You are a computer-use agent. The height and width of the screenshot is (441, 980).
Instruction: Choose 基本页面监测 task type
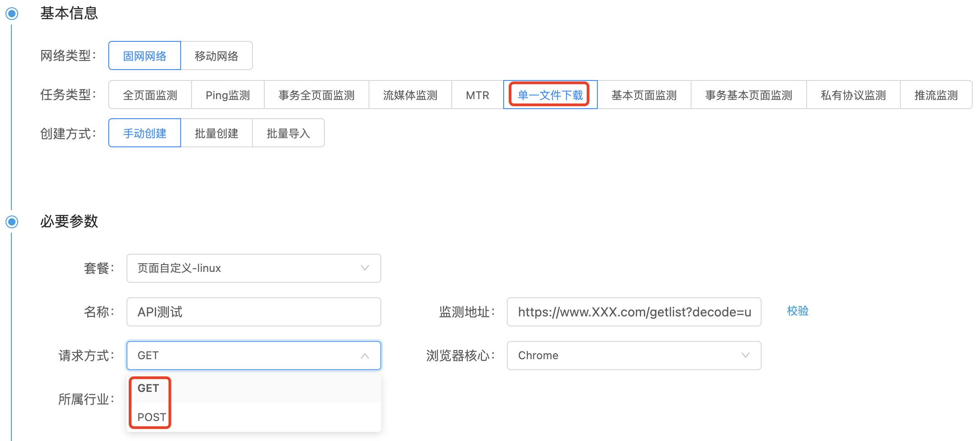point(644,95)
